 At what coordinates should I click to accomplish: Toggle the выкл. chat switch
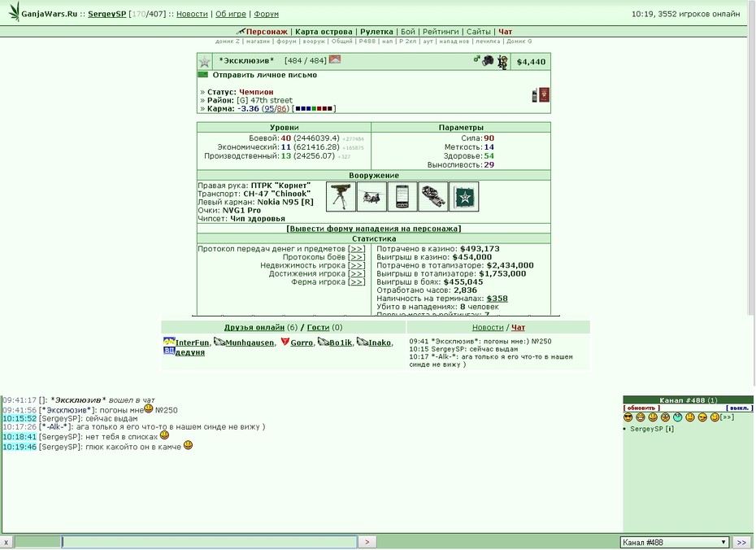point(739,408)
